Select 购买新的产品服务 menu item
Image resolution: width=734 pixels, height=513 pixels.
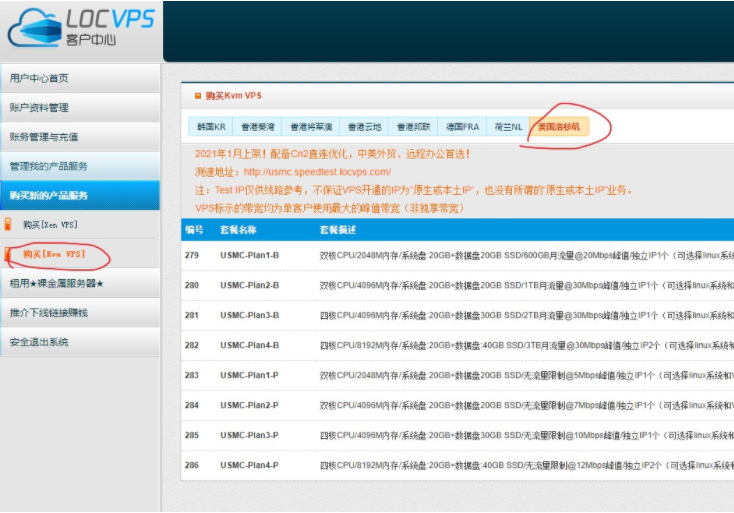tap(80, 195)
